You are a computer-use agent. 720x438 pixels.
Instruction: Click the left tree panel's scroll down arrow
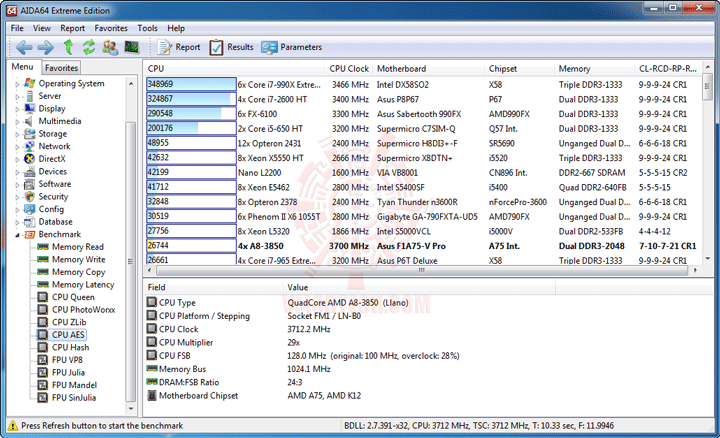131,408
